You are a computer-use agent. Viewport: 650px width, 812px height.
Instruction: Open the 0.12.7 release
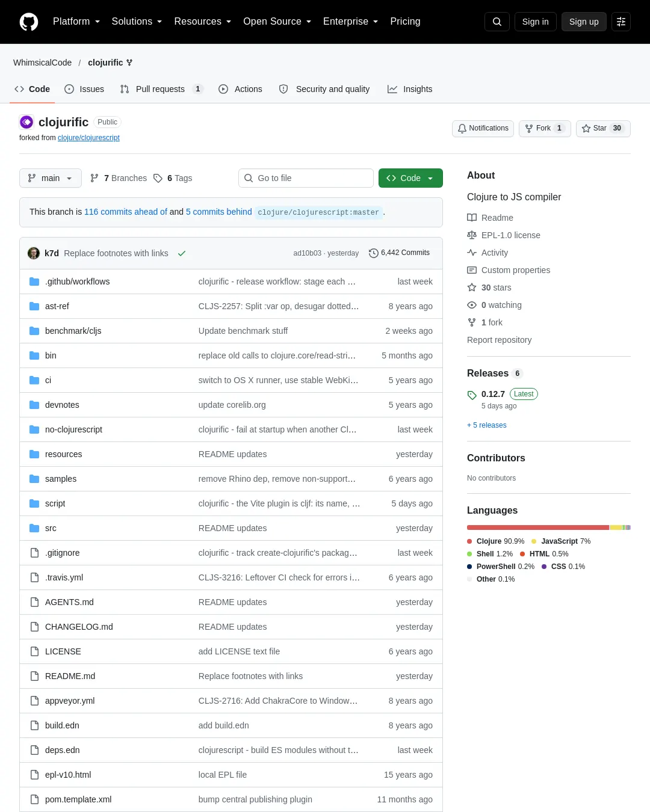pos(493,394)
